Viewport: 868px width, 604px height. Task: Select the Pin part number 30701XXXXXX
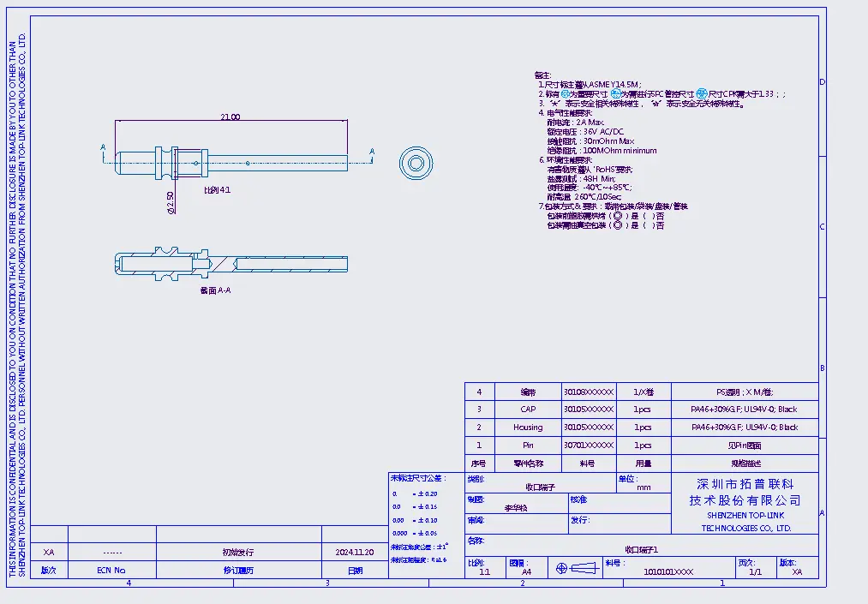point(589,446)
